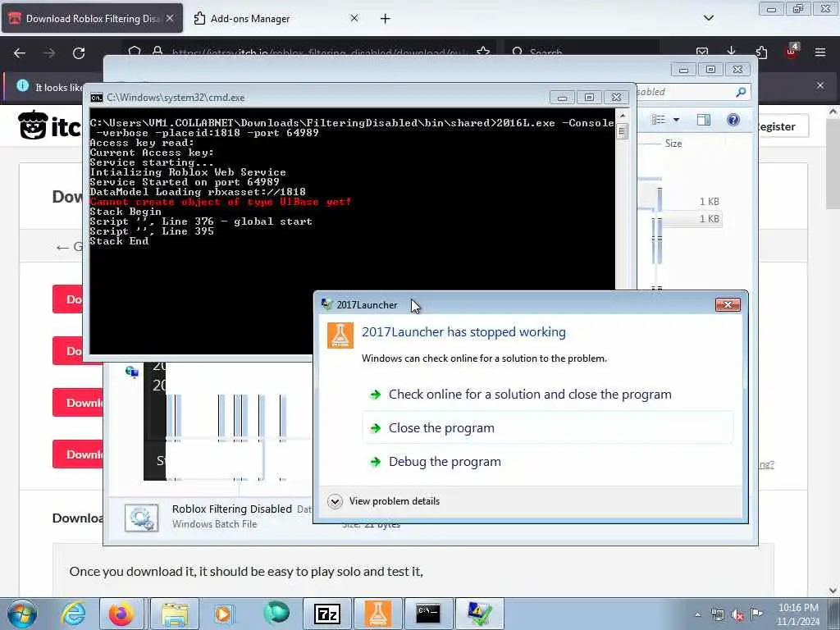Open 7-Zip from the taskbar
The height and width of the screenshot is (630, 840).
[x=326, y=614]
